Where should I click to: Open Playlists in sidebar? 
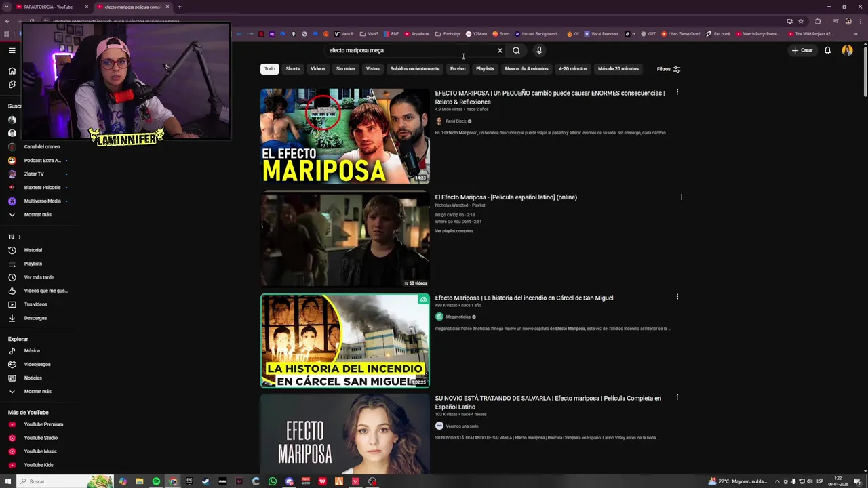(33, 264)
